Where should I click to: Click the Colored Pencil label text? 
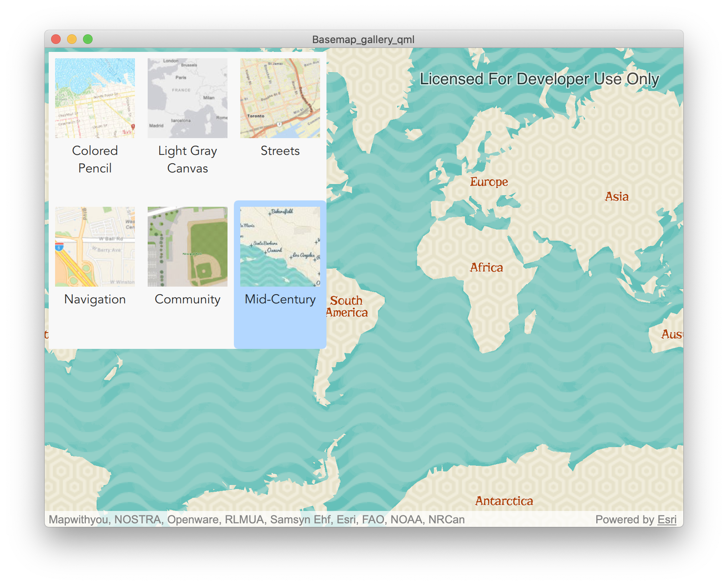pos(95,159)
